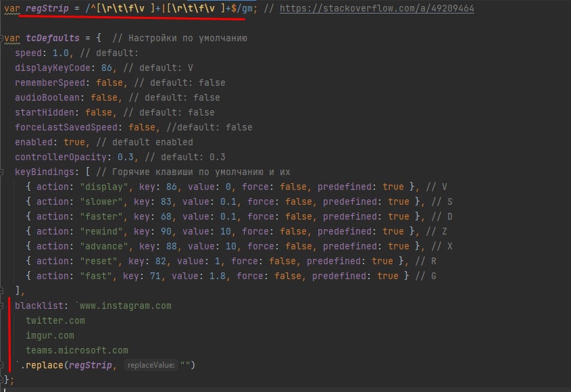Viewport: 571px width, 392px height.
Task: Click the 'forceLastSavedSpeed' property key
Action: pos(66,128)
